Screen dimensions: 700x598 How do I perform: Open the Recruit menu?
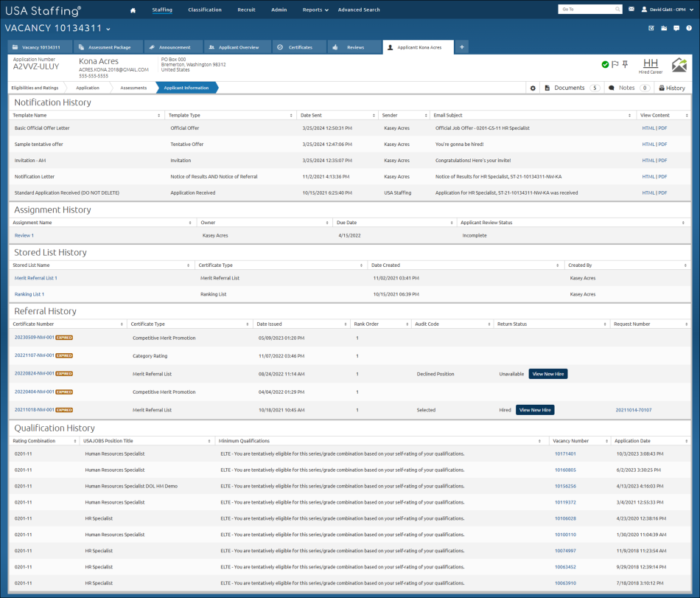(x=246, y=10)
